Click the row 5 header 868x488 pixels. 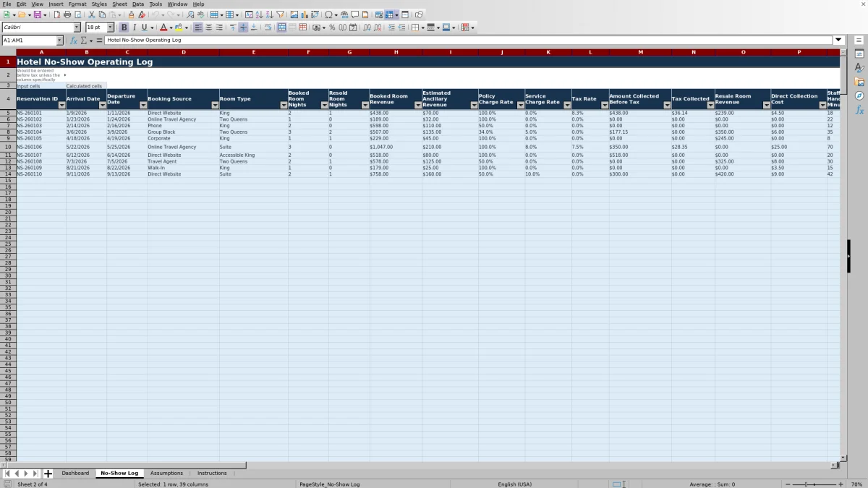coord(8,113)
